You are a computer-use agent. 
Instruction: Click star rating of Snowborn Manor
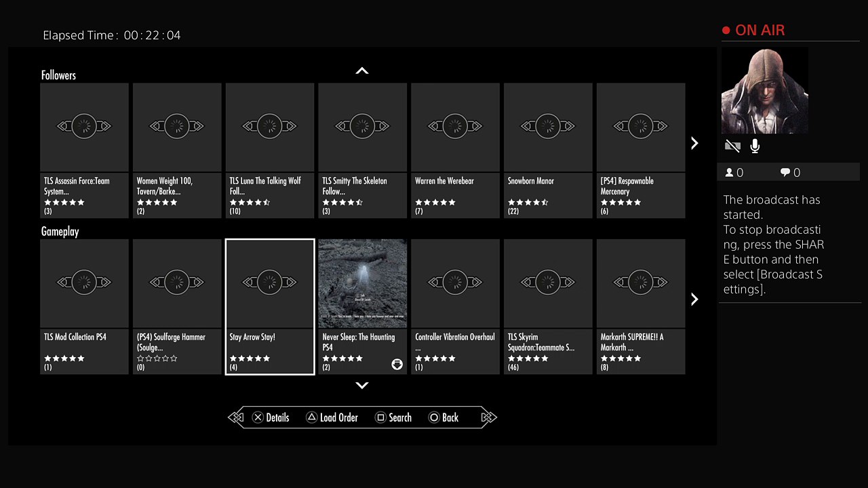point(528,203)
